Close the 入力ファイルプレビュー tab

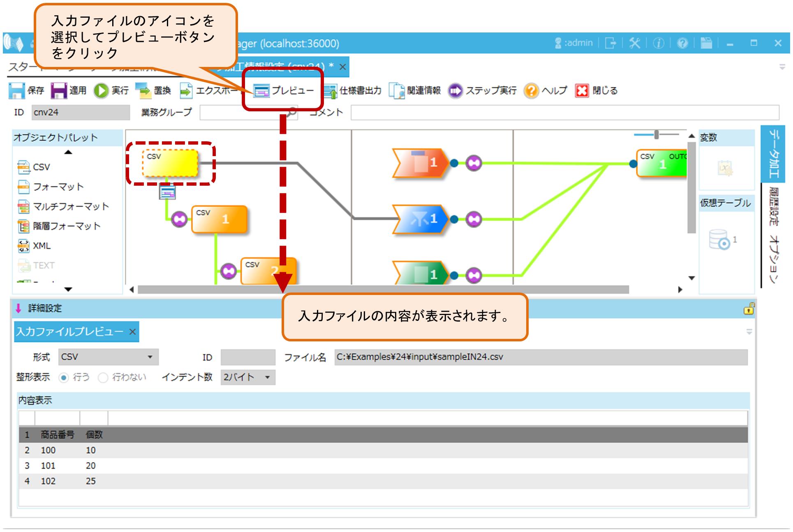pyautogui.click(x=132, y=332)
